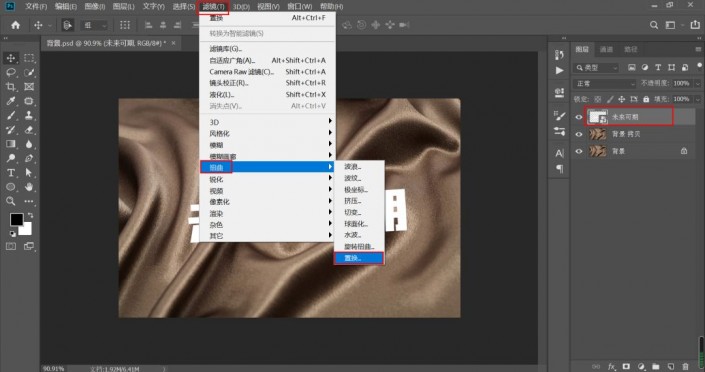Select the Crop tool
The width and height of the screenshot is (705, 372).
coord(11,87)
